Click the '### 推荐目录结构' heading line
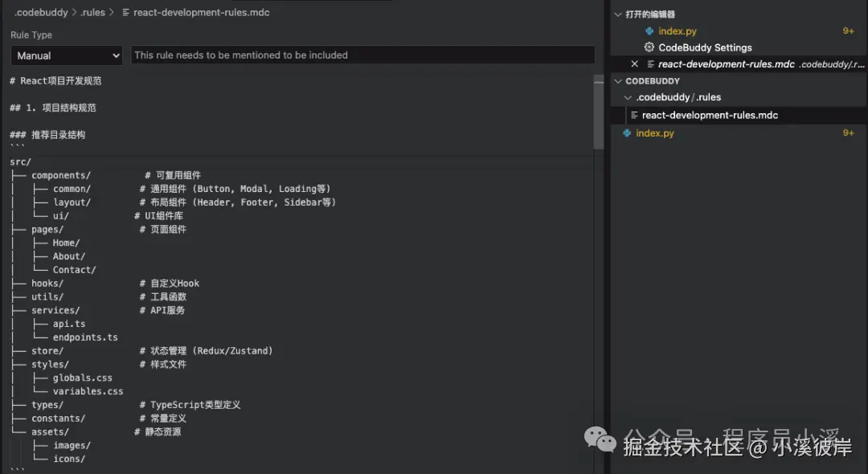 pos(47,135)
